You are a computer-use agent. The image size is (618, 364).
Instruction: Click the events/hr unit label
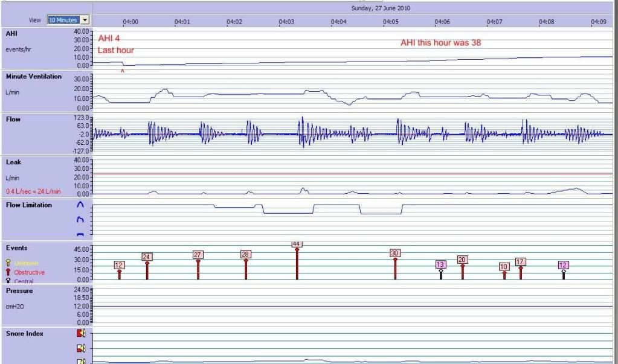point(18,49)
